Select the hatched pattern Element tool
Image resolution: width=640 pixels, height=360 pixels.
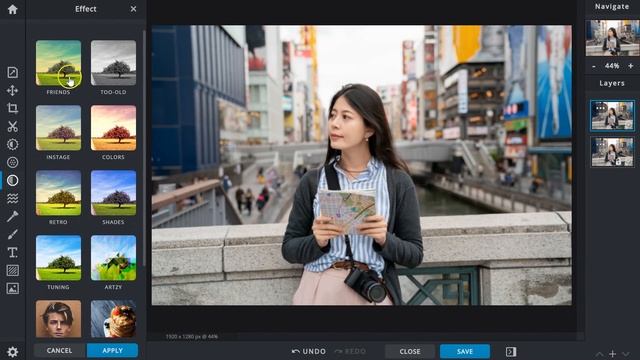click(12, 270)
